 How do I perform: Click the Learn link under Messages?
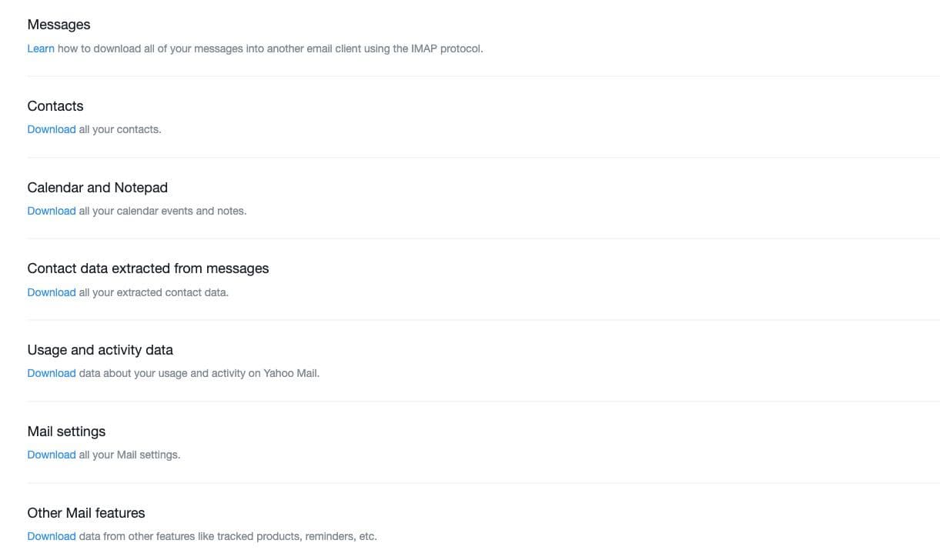click(41, 48)
